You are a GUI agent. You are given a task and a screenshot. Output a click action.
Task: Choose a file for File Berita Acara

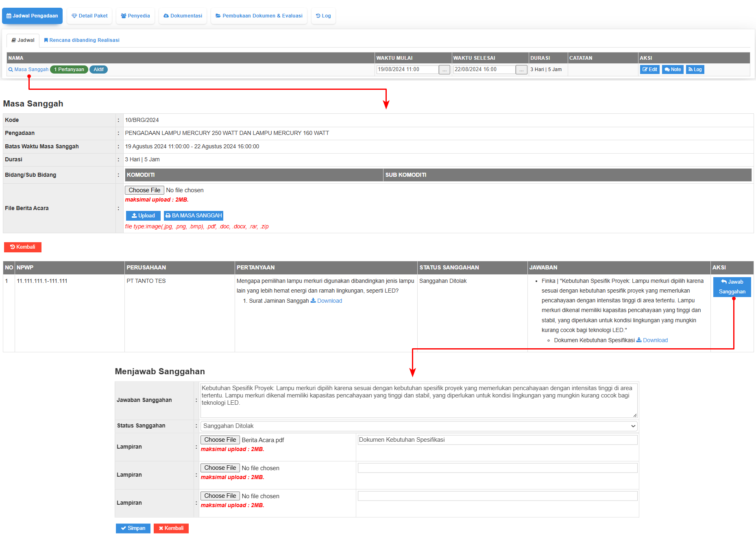click(144, 190)
